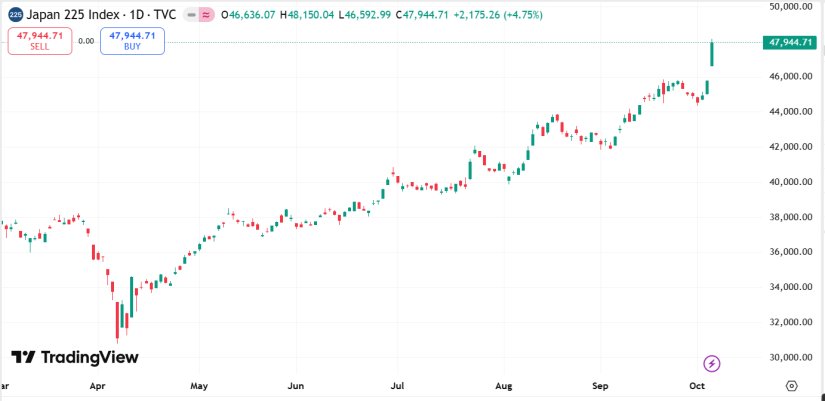Click the TradingView logo

pos(75,357)
